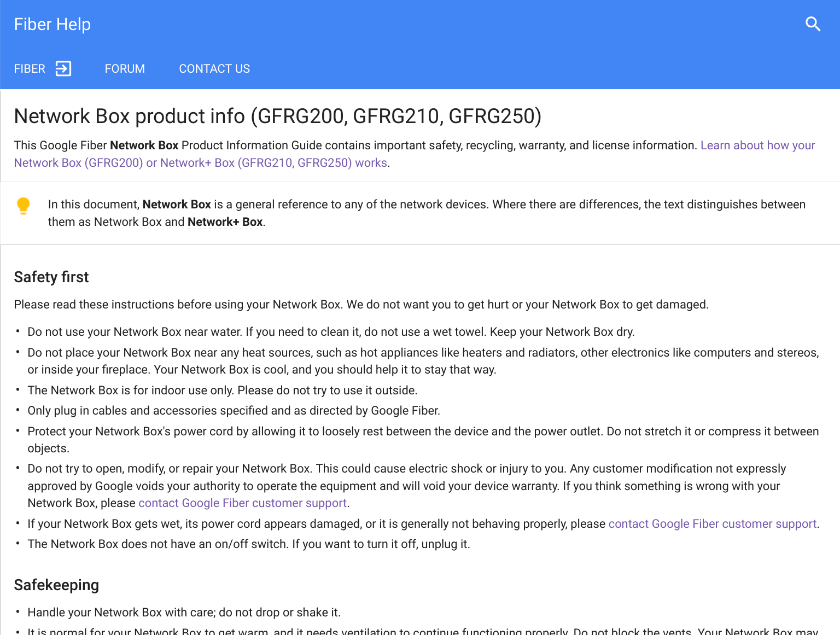
Task: Click 'Protect your Network Box's power cord' bullet
Action: 423,440
